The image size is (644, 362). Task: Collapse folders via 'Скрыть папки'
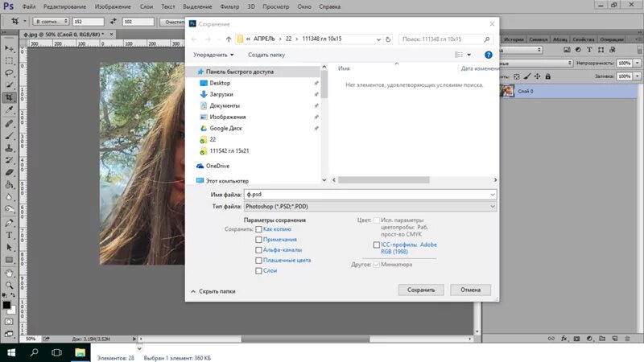point(213,291)
